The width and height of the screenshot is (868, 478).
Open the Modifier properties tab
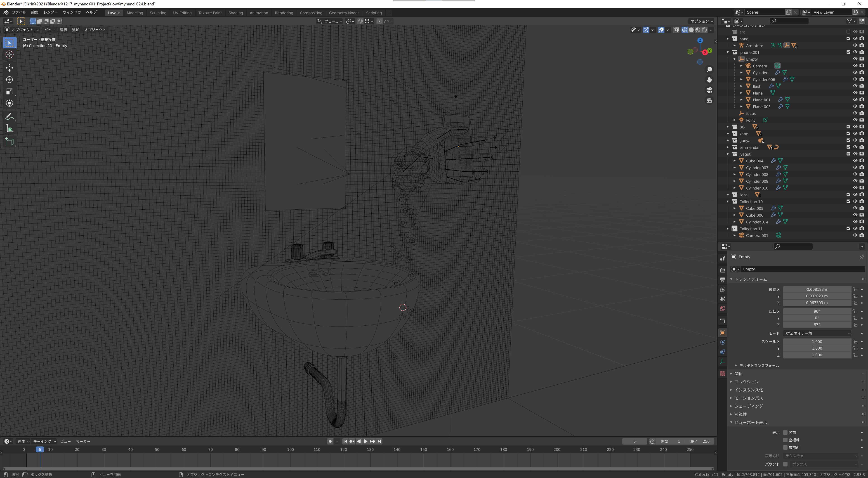(722, 342)
